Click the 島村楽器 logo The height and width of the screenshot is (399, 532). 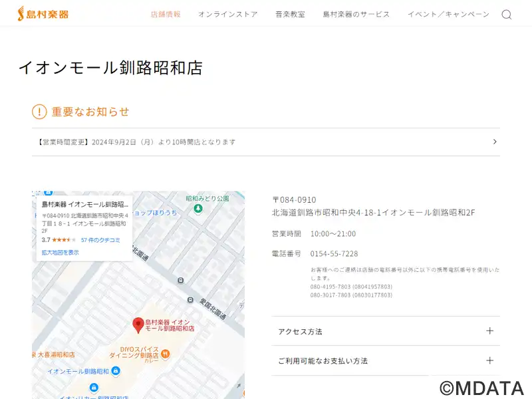[43, 14]
